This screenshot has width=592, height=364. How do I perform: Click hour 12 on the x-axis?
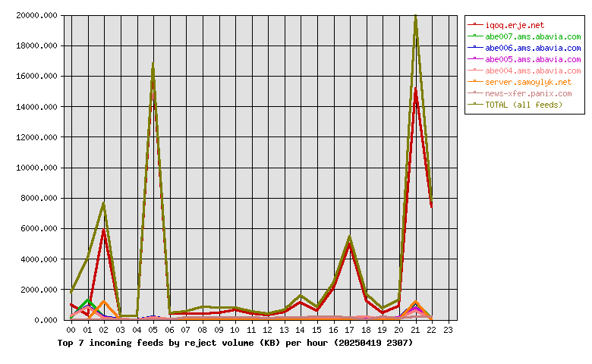coord(268,330)
